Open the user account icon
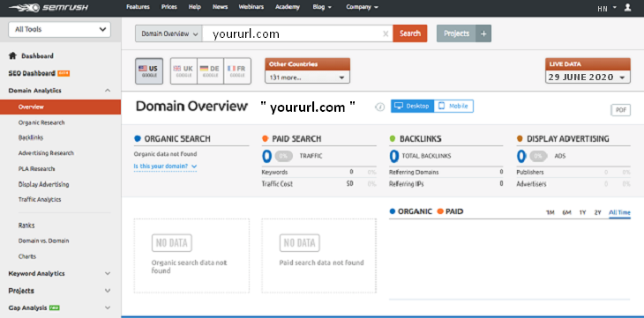Image resolution: width=644 pixels, height=318 pixels. (x=627, y=7)
